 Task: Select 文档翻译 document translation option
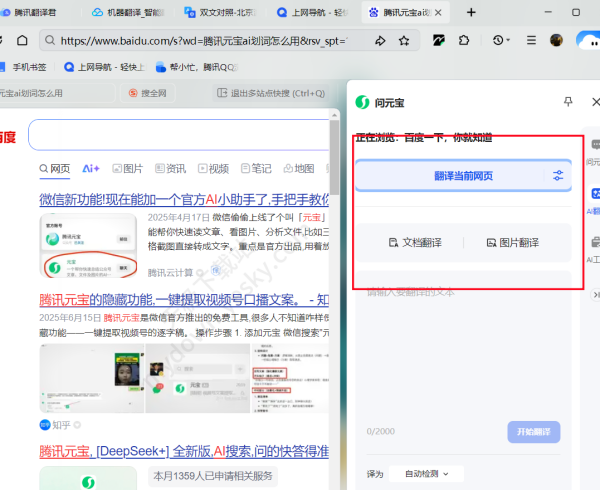click(x=413, y=243)
